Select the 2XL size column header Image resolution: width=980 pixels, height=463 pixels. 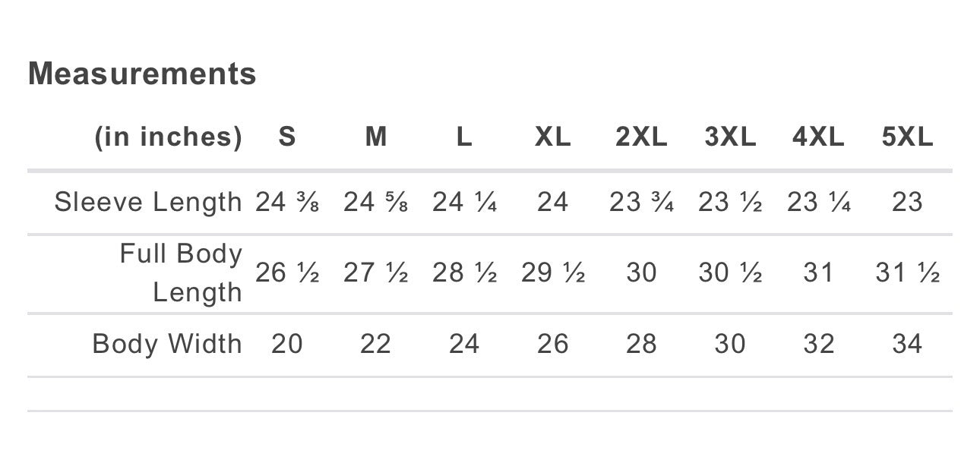pyautogui.click(x=641, y=137)
